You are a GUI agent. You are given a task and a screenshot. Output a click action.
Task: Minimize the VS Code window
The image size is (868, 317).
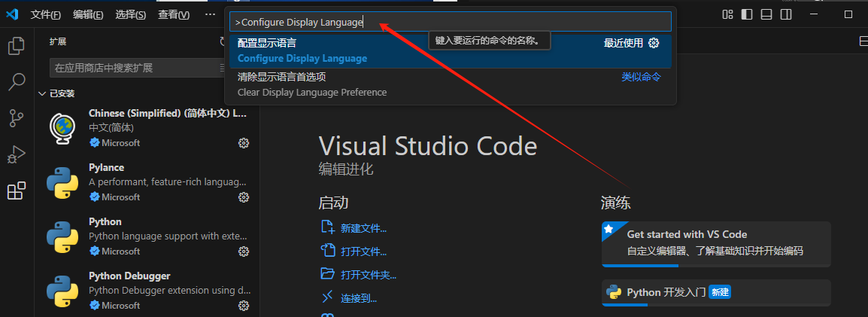[x=815, y=14]
